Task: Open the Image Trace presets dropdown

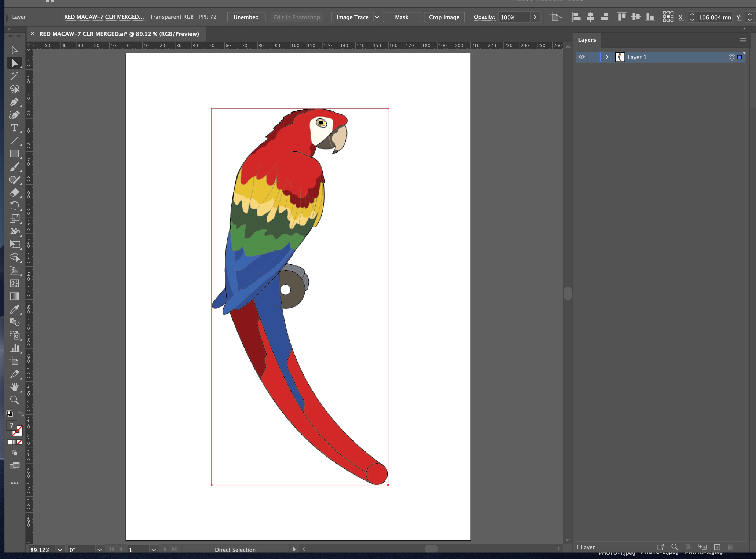Action: pyautogui.click(x=377, y=17)
